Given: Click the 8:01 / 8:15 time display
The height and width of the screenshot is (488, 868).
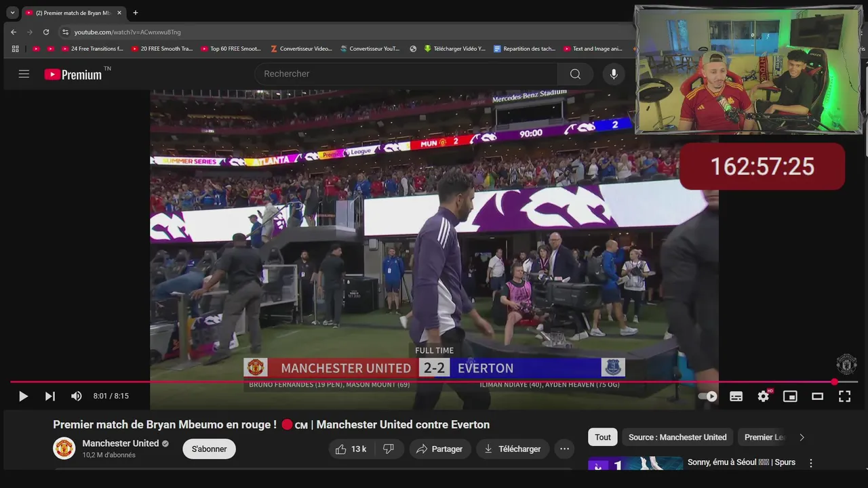Looking at the screenshot, I should click(111, 396).
